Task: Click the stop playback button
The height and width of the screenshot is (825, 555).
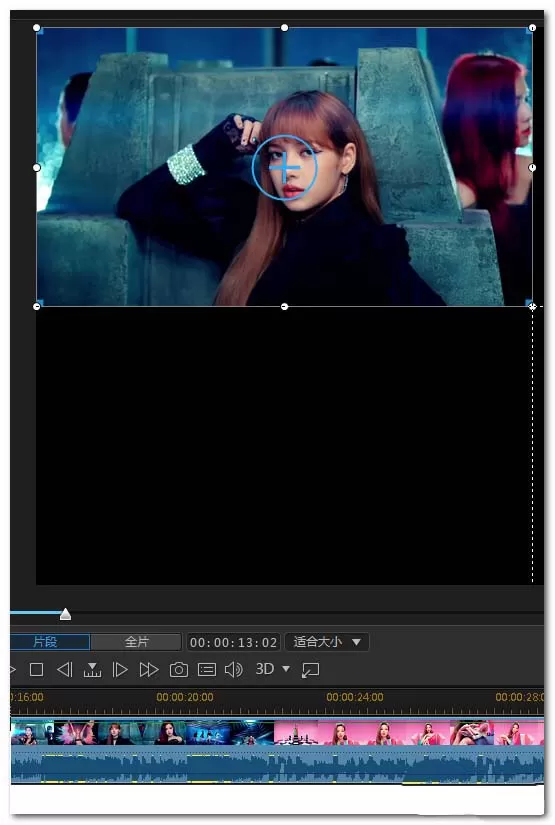Action: [36, 670]
